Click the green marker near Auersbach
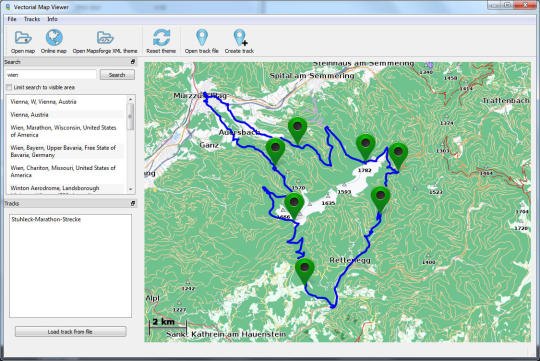Screen dimensions: 540x361 (298, 130)
